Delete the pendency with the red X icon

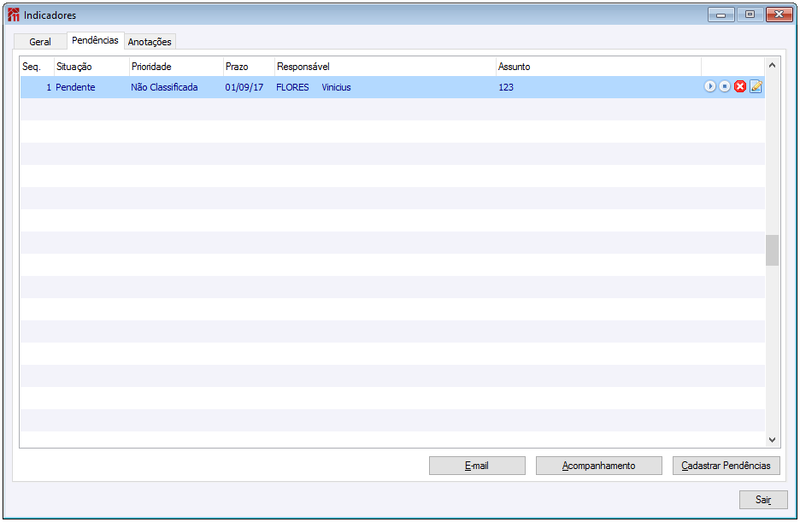(740, 87)
